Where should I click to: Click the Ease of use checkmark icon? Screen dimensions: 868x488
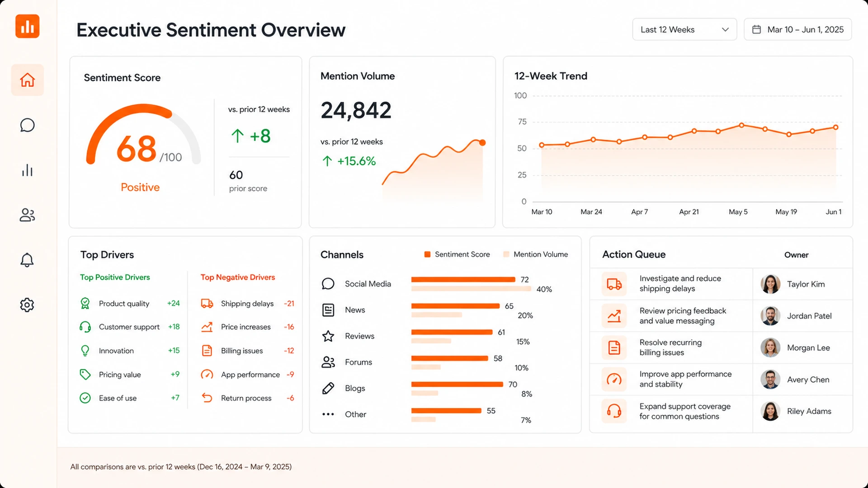85,398
